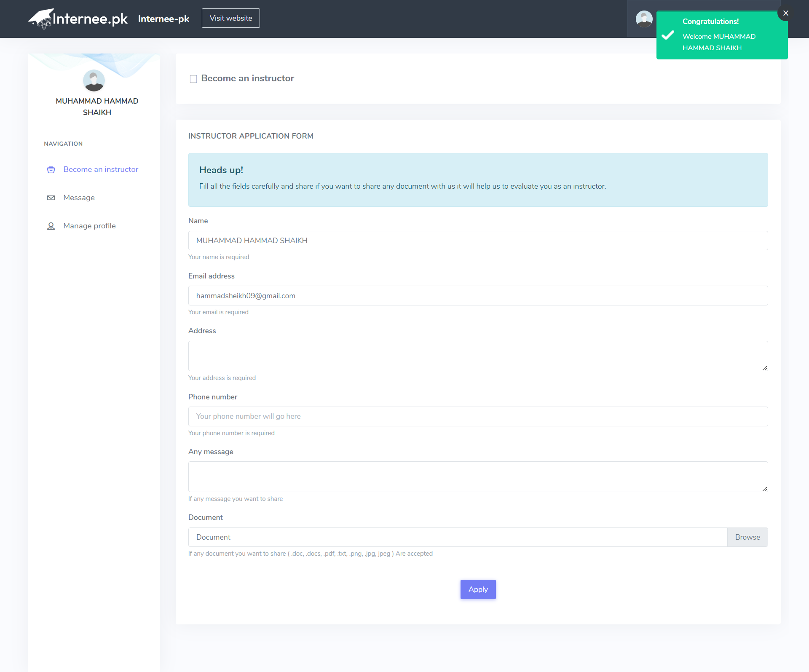Click the user avatar in top bar
The image size is (809, 672).
644,19
